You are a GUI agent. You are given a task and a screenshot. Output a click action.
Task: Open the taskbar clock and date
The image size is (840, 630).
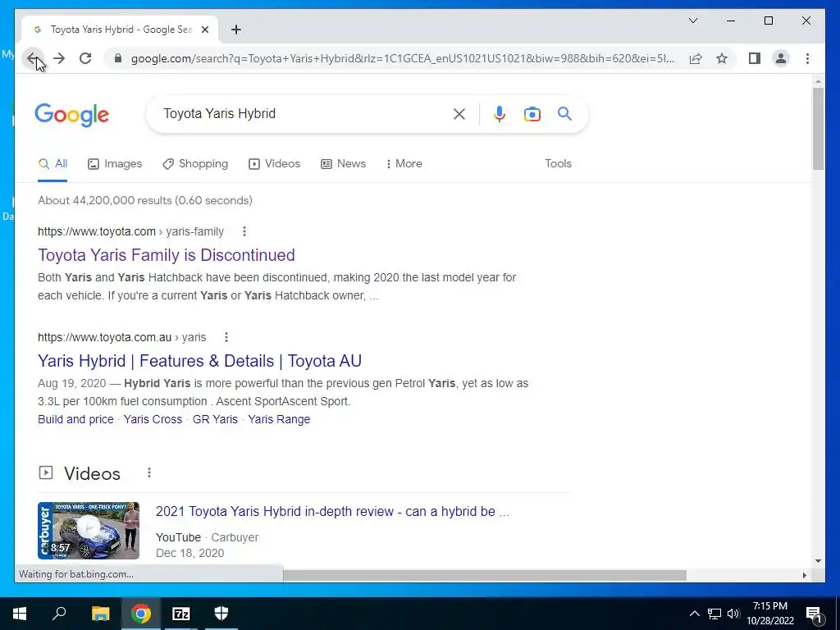click(x=770, y=614)
